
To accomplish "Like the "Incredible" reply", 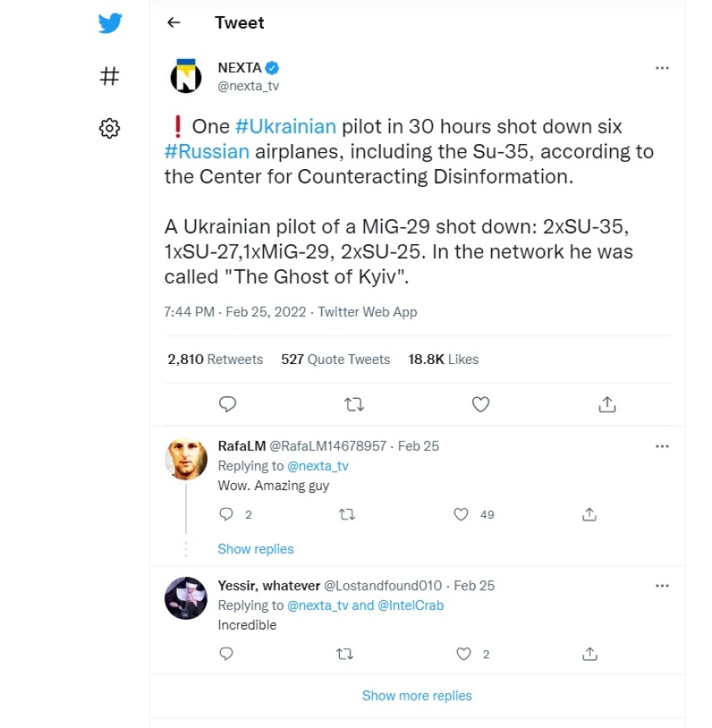I will coord(464,654).
